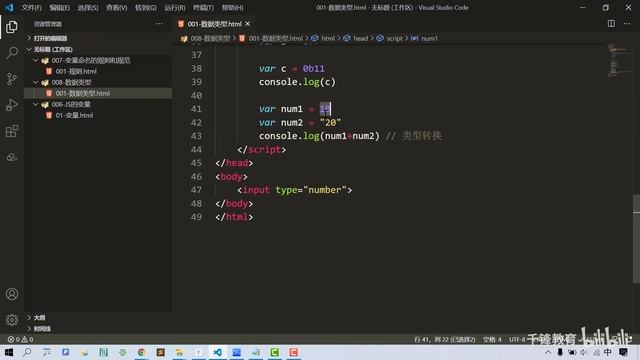The height and width of the screenshot is (360, 640).
Task: Show hidden system tray icons chevron
Action: (548, 352)
